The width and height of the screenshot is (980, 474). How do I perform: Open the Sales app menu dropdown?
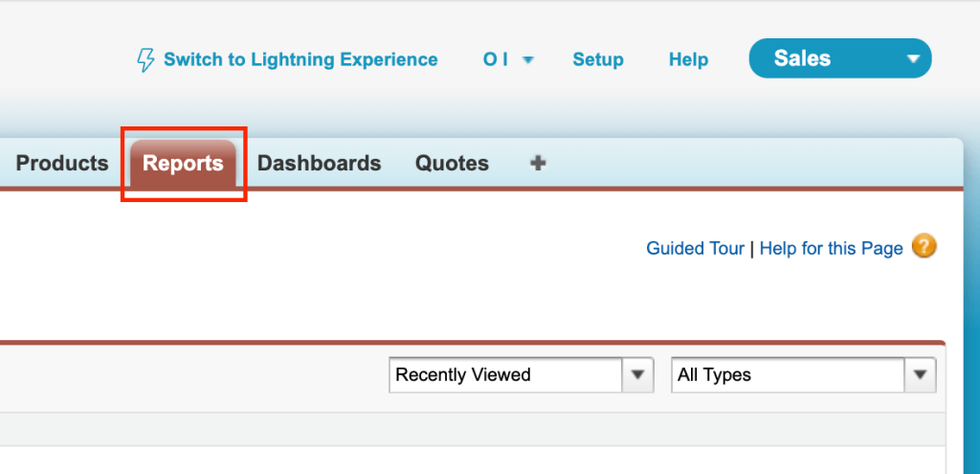pos(840,58)
